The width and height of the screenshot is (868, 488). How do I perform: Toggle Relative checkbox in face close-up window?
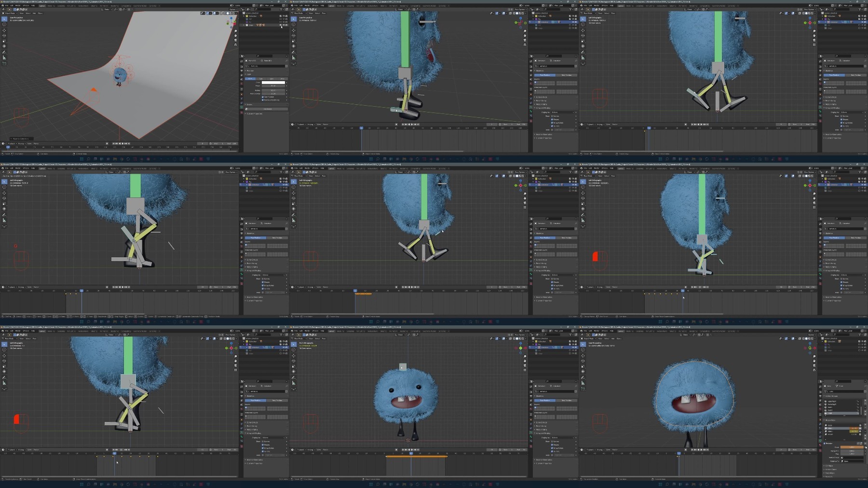click(x=825, y=443)
